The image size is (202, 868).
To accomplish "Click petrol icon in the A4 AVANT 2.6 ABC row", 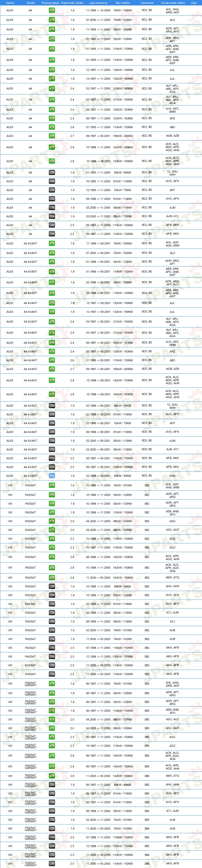I will (x=52, y=360).
